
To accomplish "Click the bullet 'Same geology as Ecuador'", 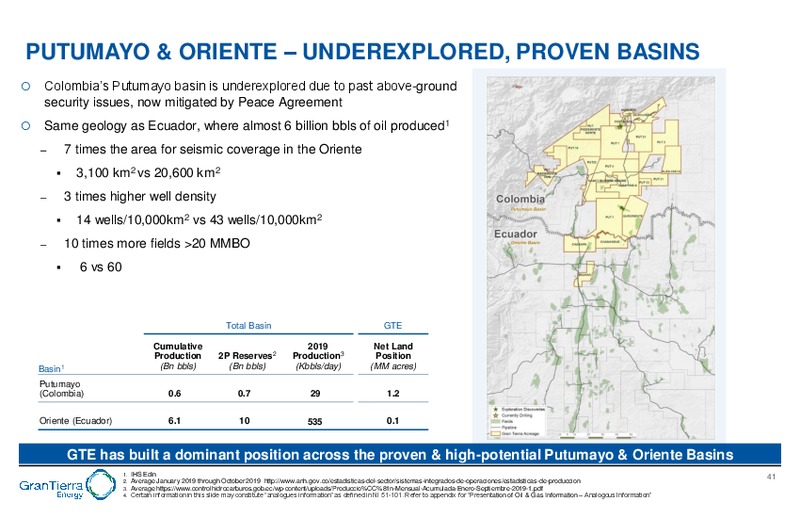I will 246,126.
